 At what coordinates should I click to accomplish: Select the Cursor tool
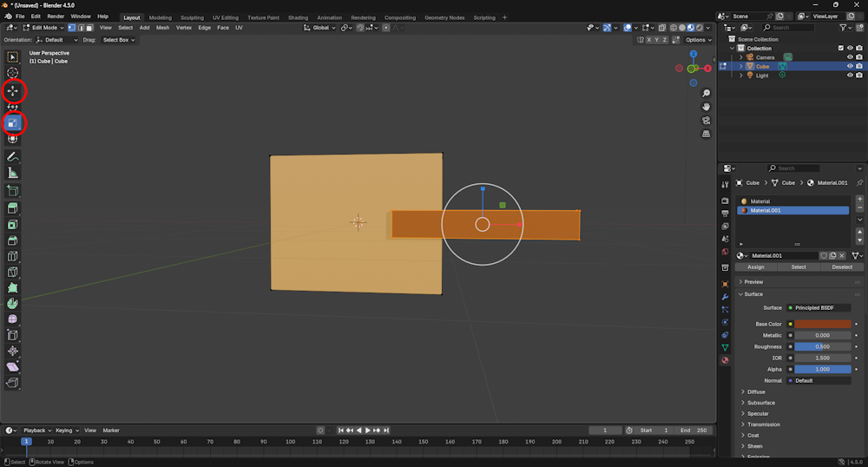pyautogui.click(x=13, y=73)
